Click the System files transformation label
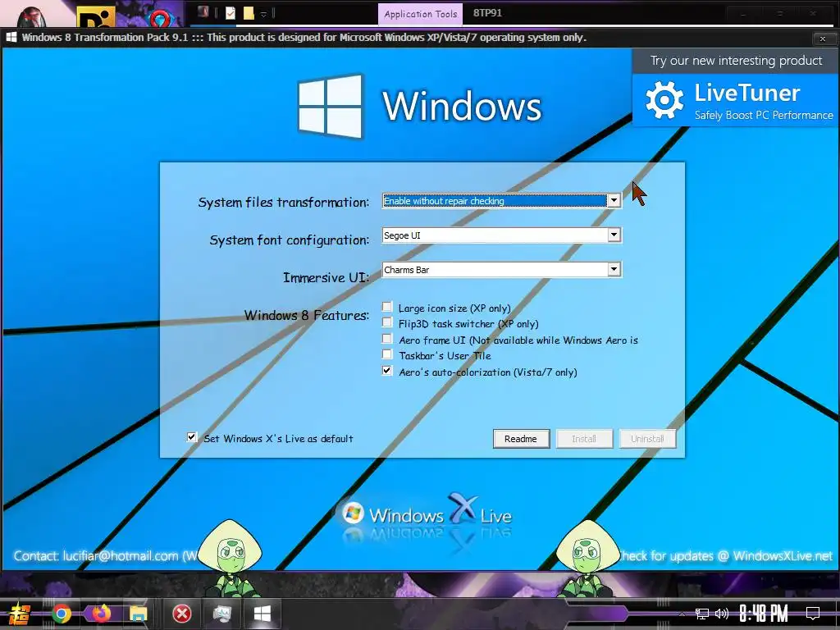840x630 pixels. tap(283, 203)
